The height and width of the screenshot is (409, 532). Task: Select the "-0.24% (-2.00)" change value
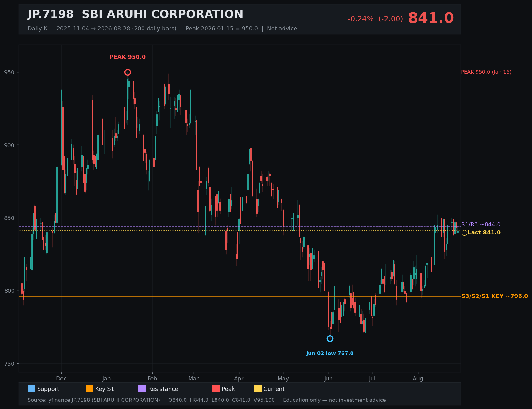coord(375,19)
